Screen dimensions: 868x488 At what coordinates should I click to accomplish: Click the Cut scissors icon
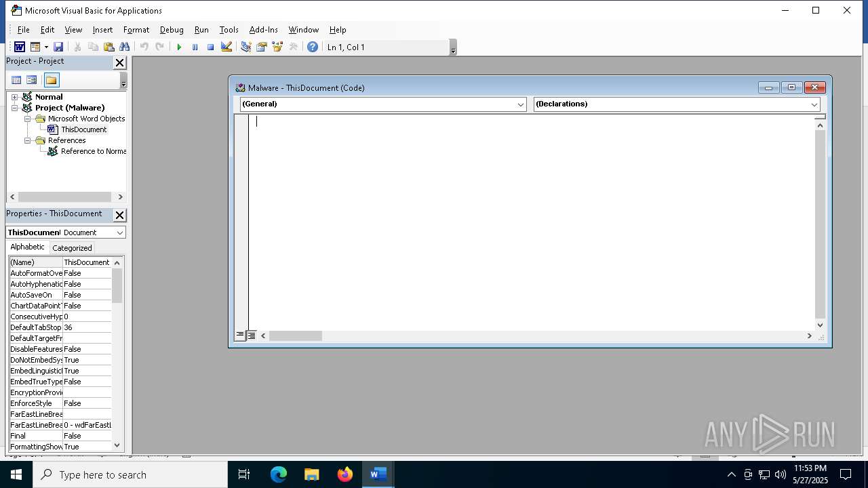click(77, 47)
